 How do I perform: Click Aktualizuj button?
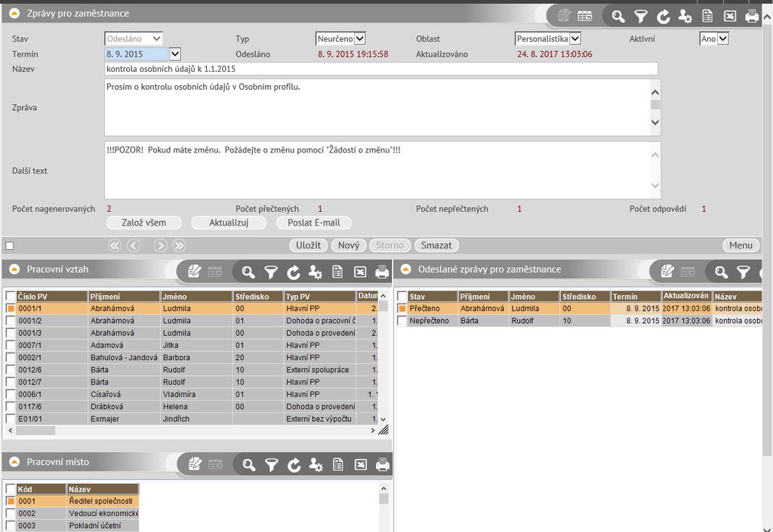[229, 223]
